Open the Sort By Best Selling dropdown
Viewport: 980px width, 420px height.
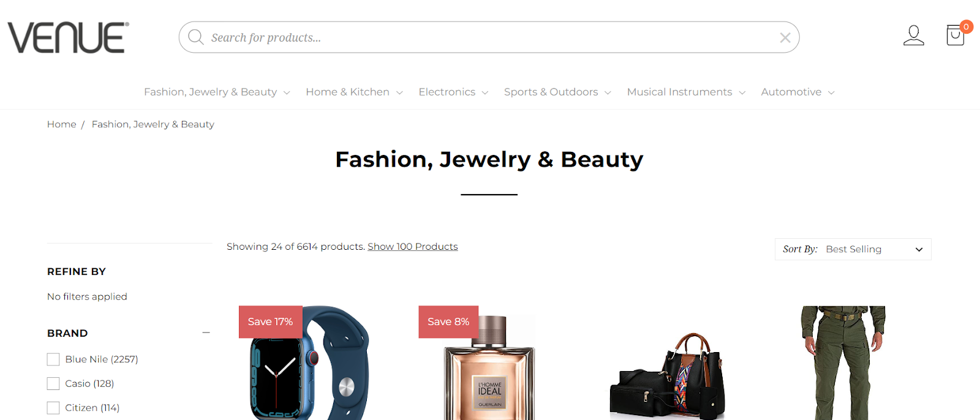[x=853, y=249]
